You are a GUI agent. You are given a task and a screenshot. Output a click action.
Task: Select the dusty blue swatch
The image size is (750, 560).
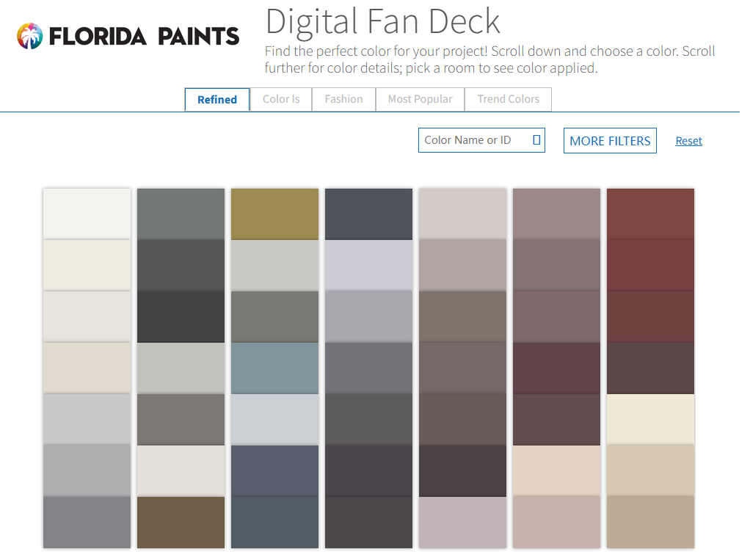tap(274, 368)
